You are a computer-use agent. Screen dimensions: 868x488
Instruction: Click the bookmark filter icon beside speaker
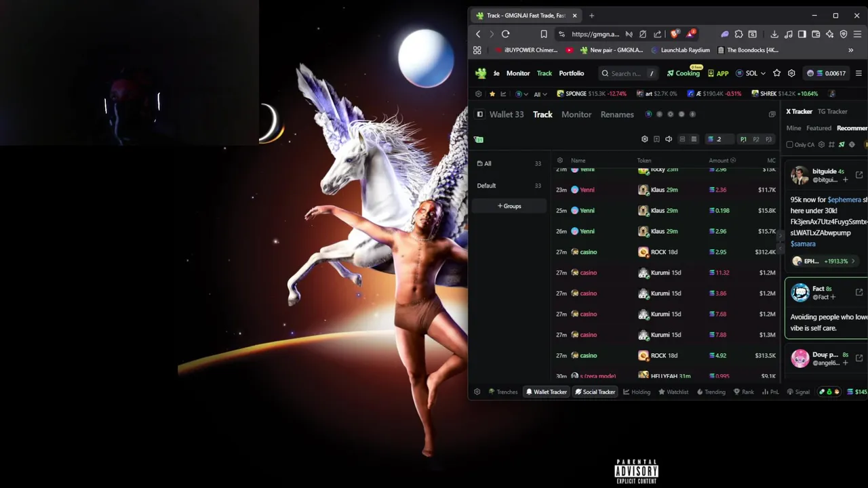pyautogui.click(x=656, y=139)
